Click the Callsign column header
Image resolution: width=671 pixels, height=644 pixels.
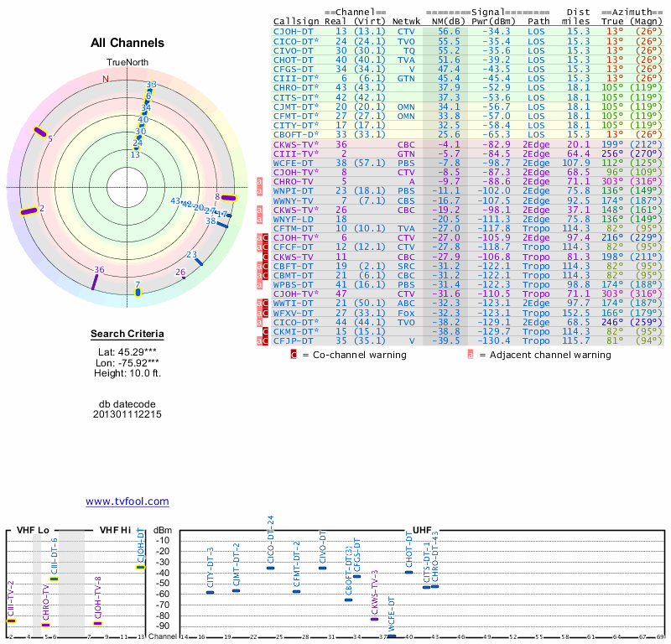click(x=296, y=21)
